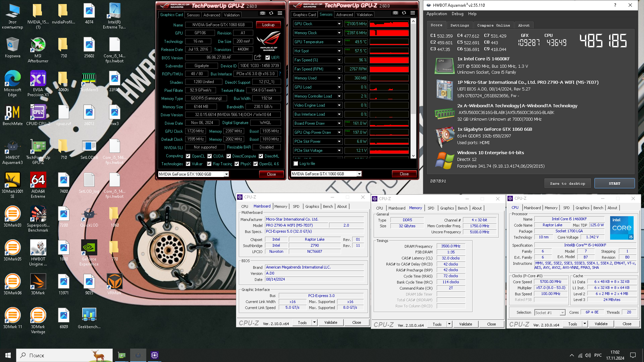Image resolution: width=644 pixels, height=362 pixels.
Task: Open hamburger menu in left GPU-Z window
Action: tap(280, 13)
